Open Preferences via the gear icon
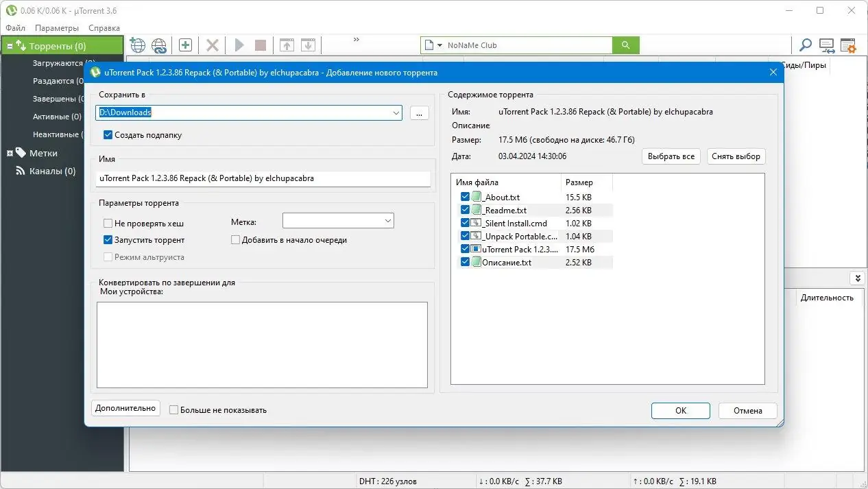 click(848, 45)
